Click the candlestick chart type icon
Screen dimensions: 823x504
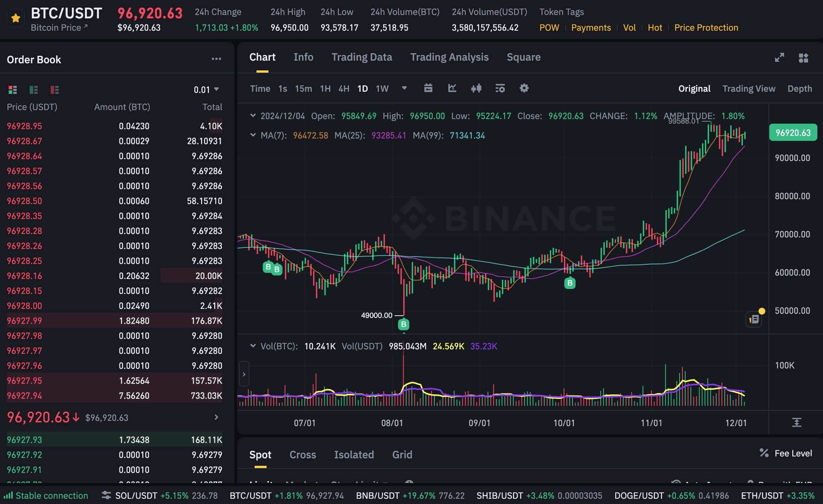tap(476, 88)
